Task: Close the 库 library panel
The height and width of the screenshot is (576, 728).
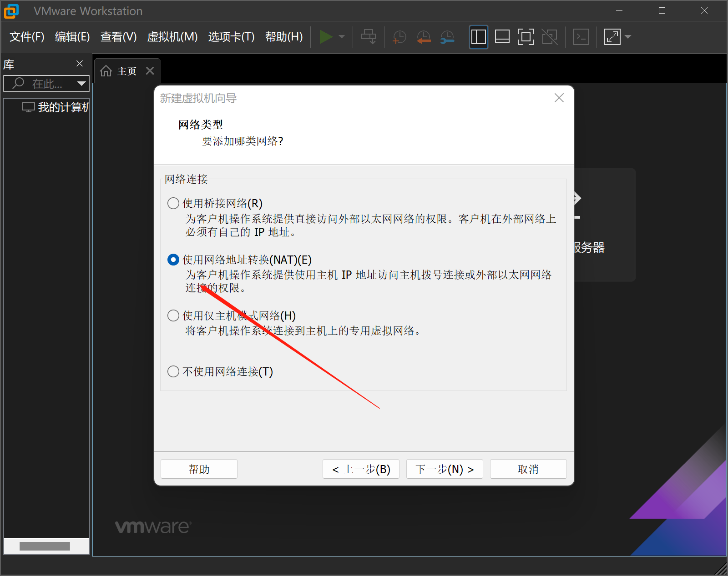Action: 80,64
